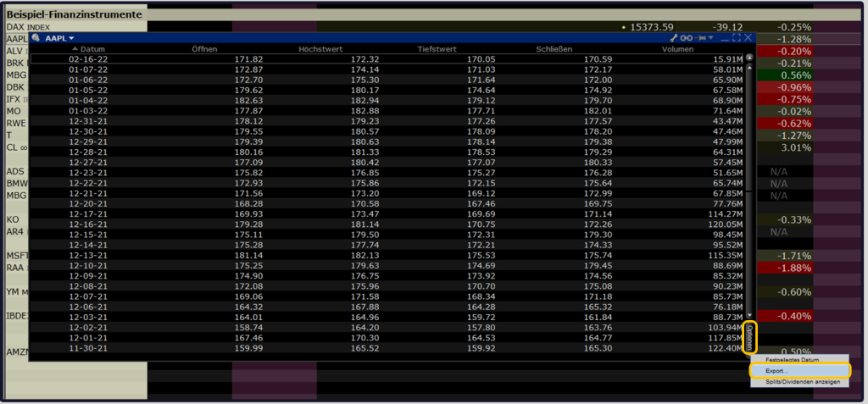Select the MSFT row in watchlist
868x404 pixels.
pyautogui.click(x=16, y=256)
